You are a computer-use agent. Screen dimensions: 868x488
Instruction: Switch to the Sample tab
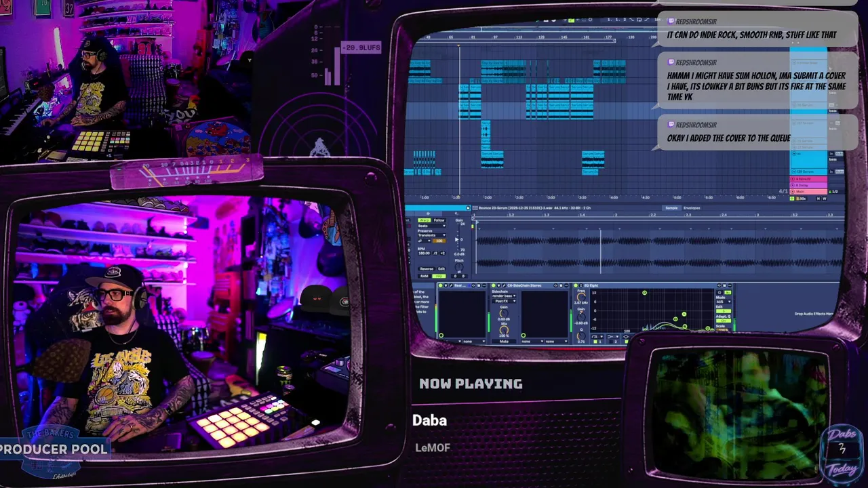tap(671, 207)
